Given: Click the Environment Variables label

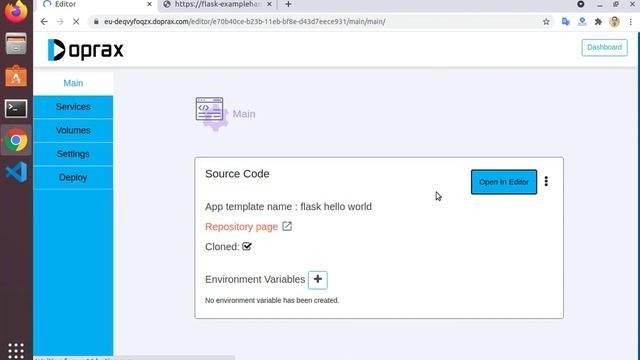Looking at the screenshot, I should (255, 280).
